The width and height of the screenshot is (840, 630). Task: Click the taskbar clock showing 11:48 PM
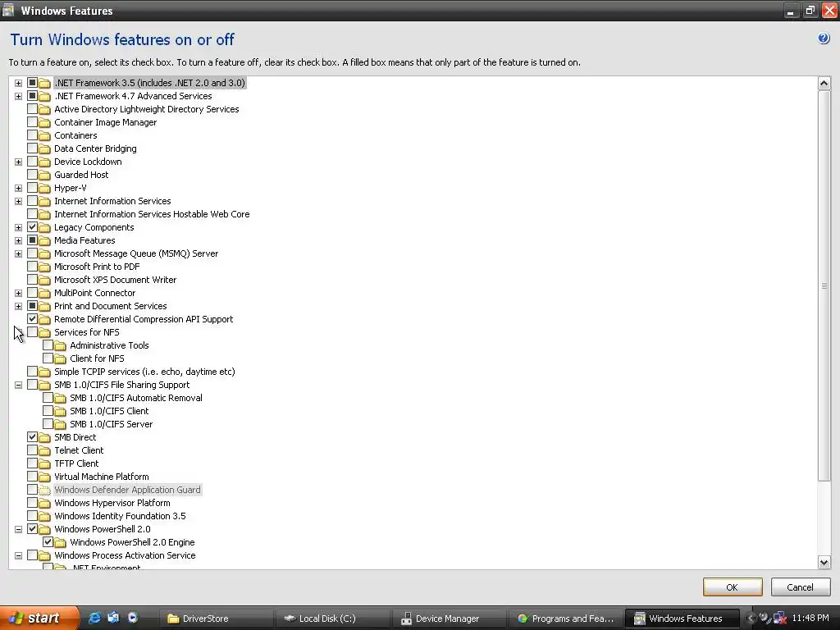[810, 619]
